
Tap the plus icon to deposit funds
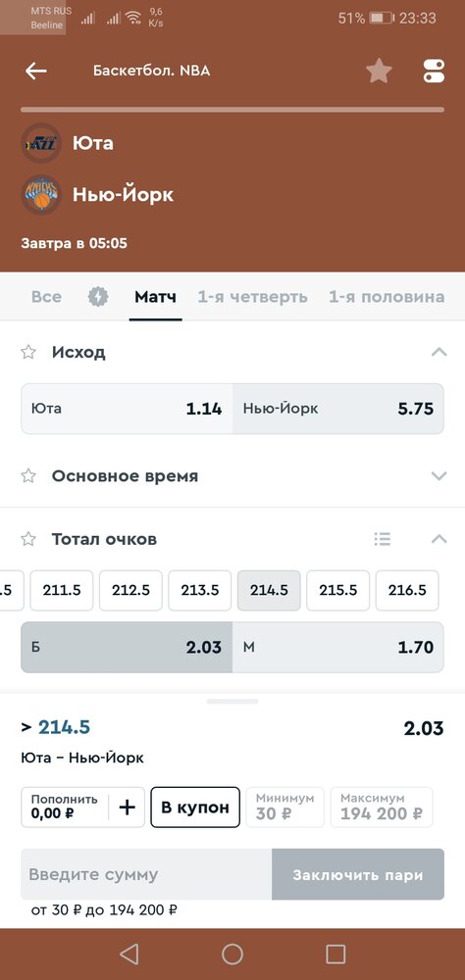tap(128, 808)
